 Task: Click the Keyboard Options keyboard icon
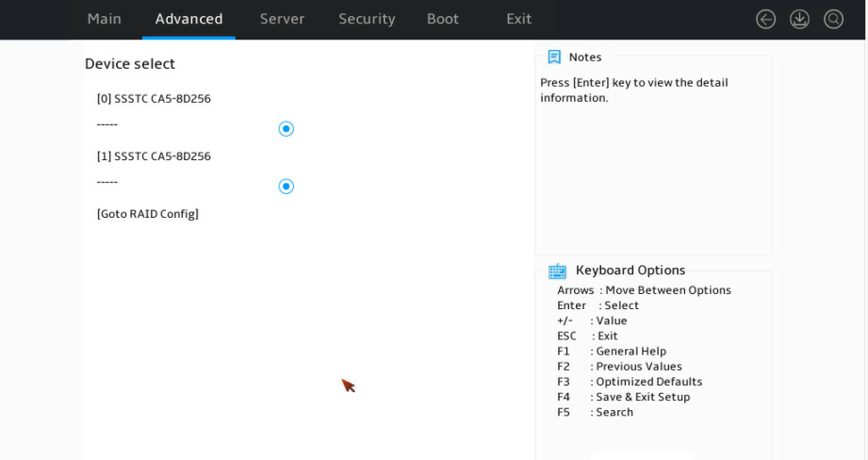coord(557,271)
